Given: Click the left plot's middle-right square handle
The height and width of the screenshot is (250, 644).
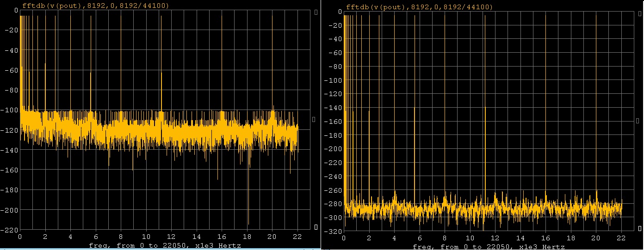Looking at the screenshot, I should coord(314,119).
